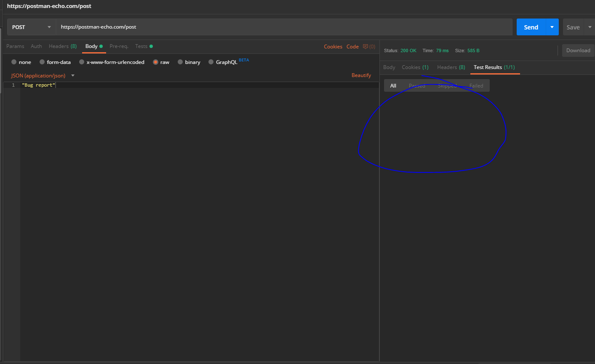Switch to the Tests tab
Image resolution: width=595 pixels, height=364 pixels.
(x=141, y=46)
